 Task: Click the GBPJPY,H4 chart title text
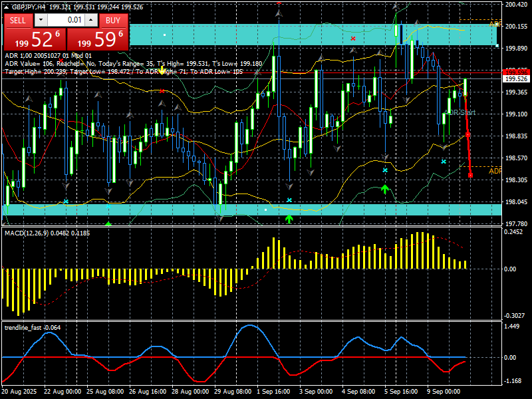(x=29, y=7)
